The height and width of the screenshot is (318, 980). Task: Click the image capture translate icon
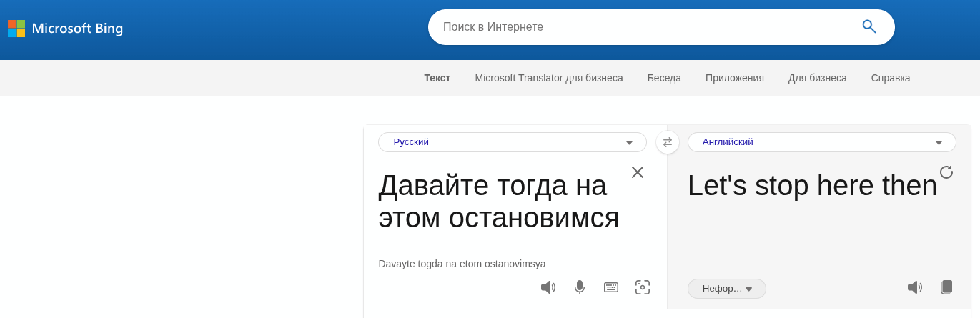click(643, 287)
